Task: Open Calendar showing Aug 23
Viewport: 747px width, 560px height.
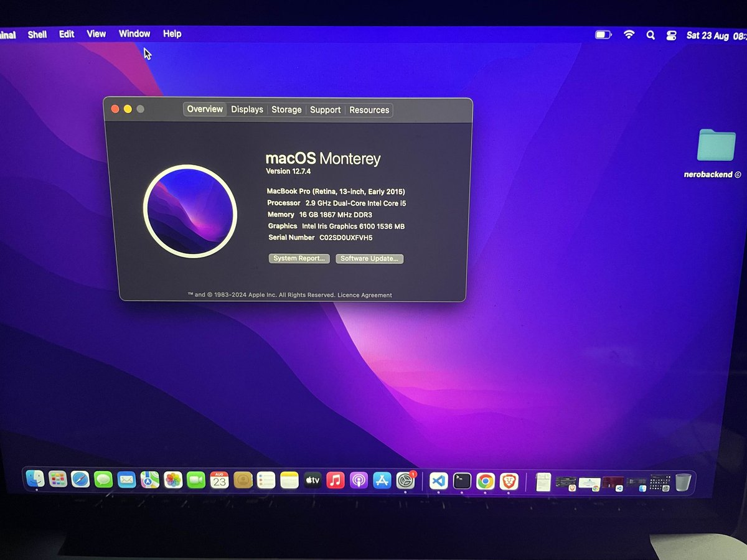Action: tap(219, 480)
